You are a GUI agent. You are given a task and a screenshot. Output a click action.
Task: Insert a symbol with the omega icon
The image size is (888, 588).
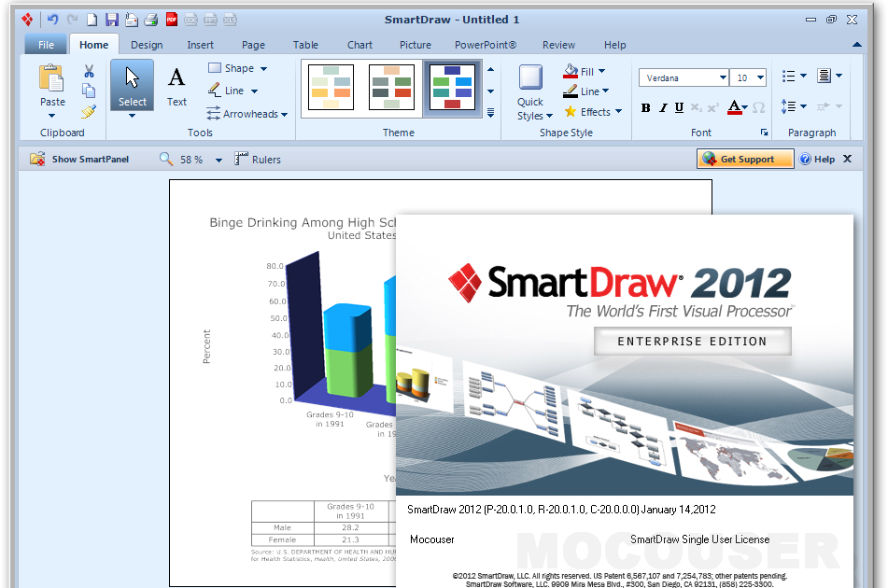(759, 107)
